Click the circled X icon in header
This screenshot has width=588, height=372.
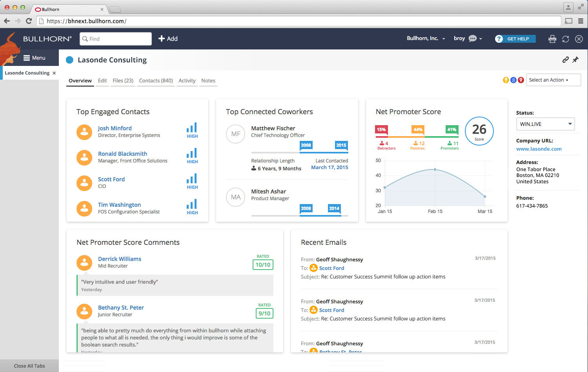pyautogui.click(x=579, y=39)
